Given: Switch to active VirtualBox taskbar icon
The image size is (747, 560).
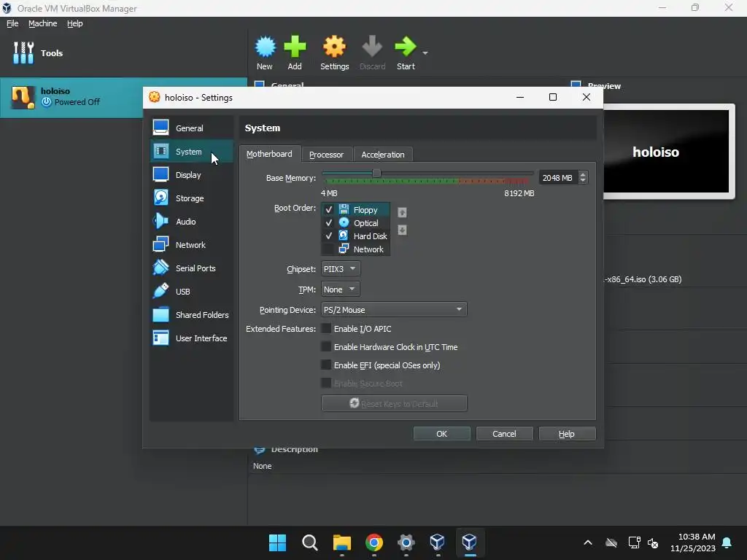Looking at the screenshot, I should tap(470, 542).
